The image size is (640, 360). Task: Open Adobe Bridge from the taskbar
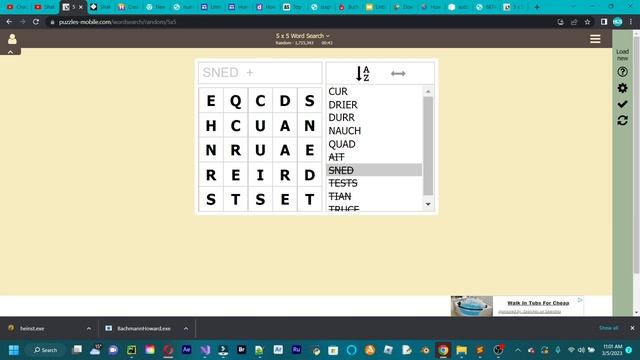[x=242, y=350]
